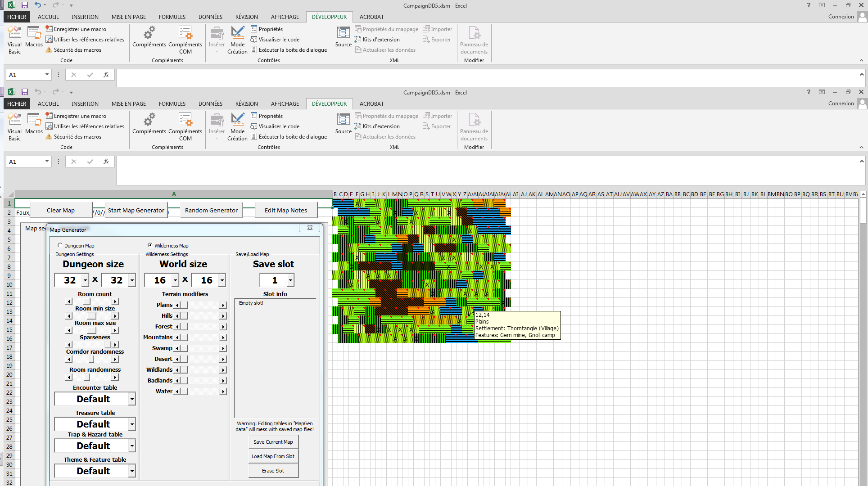
Task: Switch to ACROBAT tab in lower Excel window
Action: click(x=372, y=103)
